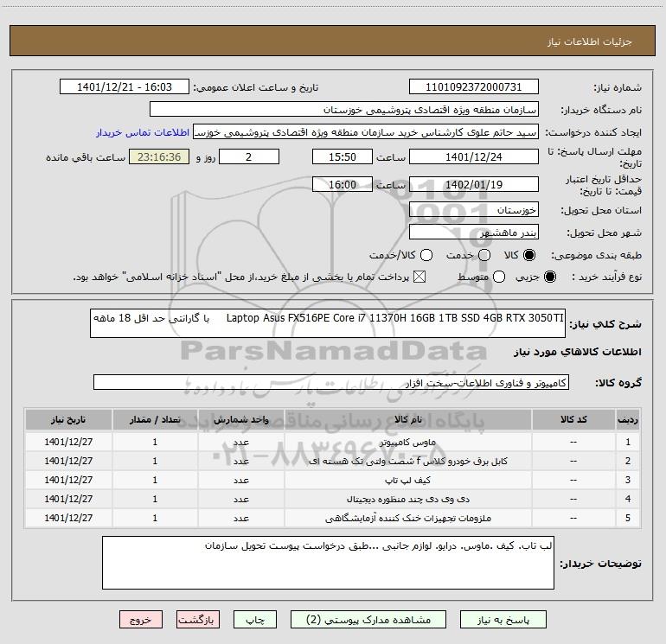
Task: Click the general description Laptop Asus field
Action: (328, 323)
